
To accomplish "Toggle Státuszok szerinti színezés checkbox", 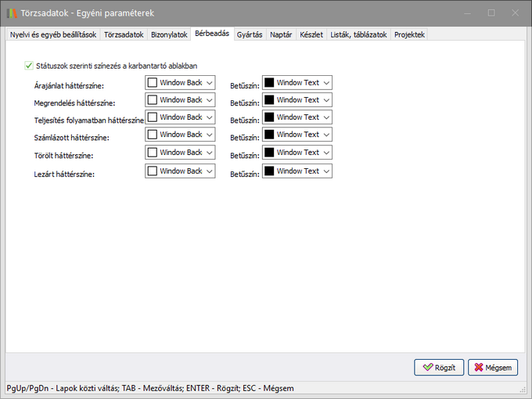I will [x=30, y=66].
